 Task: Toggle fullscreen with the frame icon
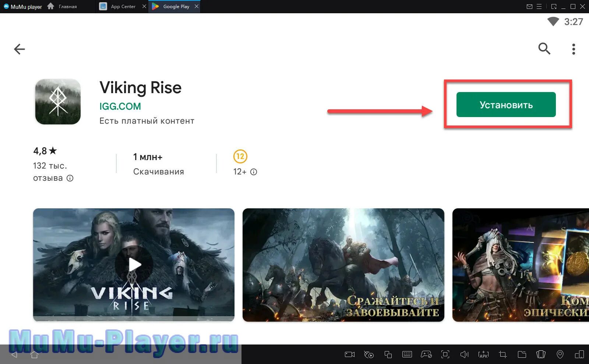click(445, 354)
